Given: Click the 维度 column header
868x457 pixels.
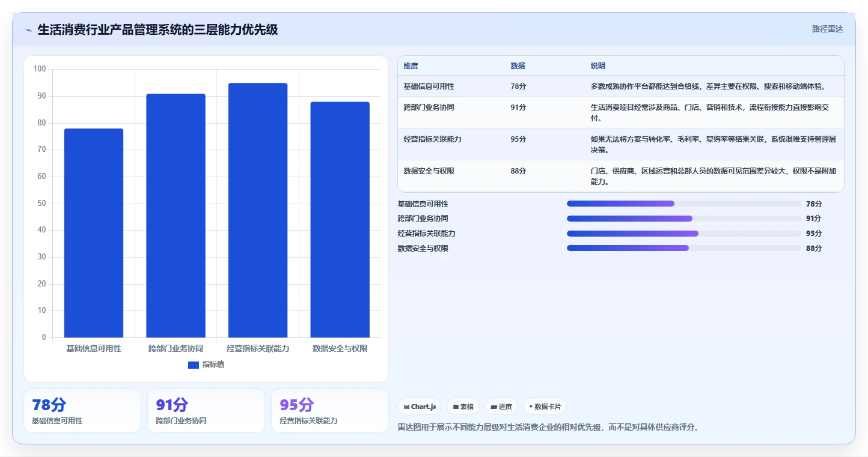Looking at the screenshot, I should point(411,66).
